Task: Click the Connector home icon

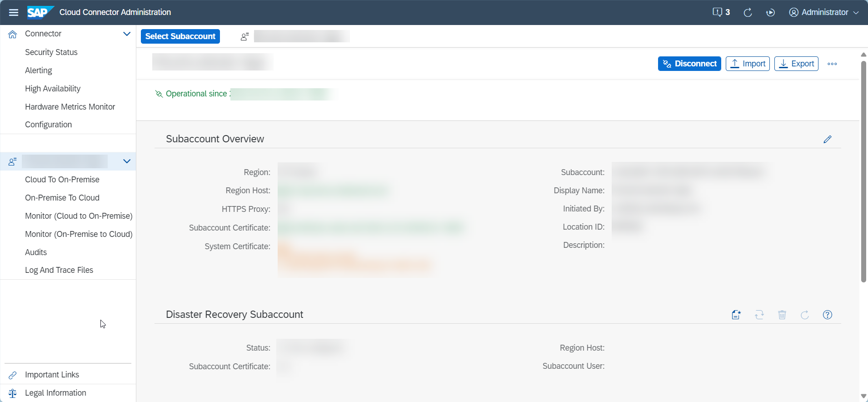Action: (13, 34)
